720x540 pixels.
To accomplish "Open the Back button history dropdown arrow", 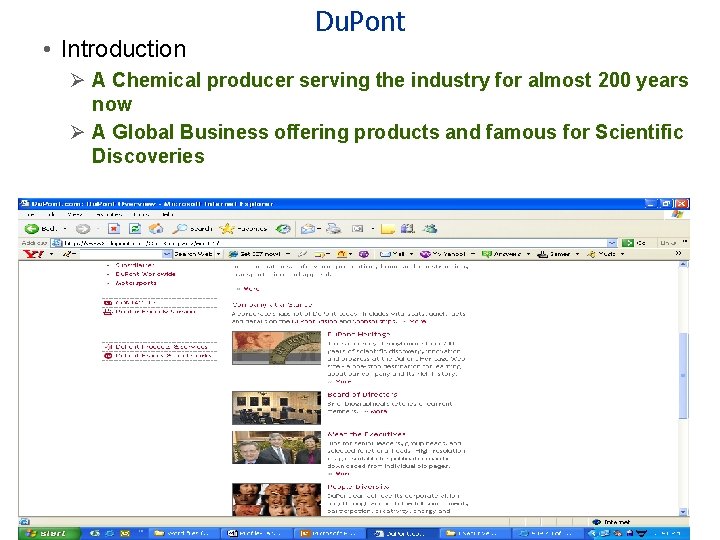I will click(65, 229).
